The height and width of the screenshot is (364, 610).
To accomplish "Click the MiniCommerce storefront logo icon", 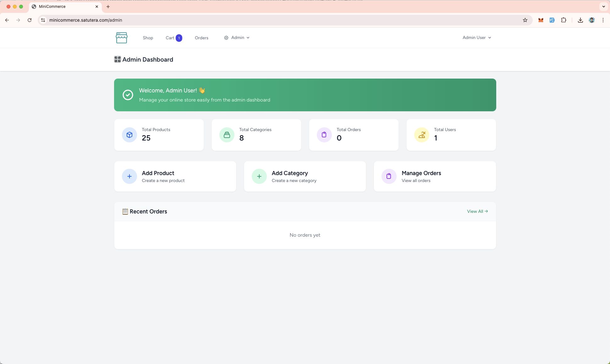I will 121,38.
